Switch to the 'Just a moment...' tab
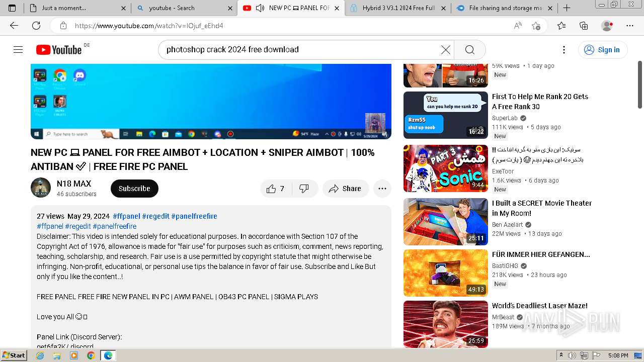Screen dimensions: 644x362 tap(77, 8)
